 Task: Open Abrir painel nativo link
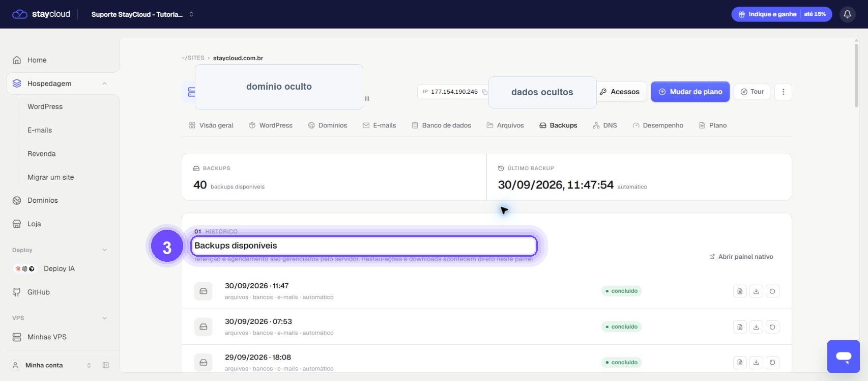click(741, 257)
